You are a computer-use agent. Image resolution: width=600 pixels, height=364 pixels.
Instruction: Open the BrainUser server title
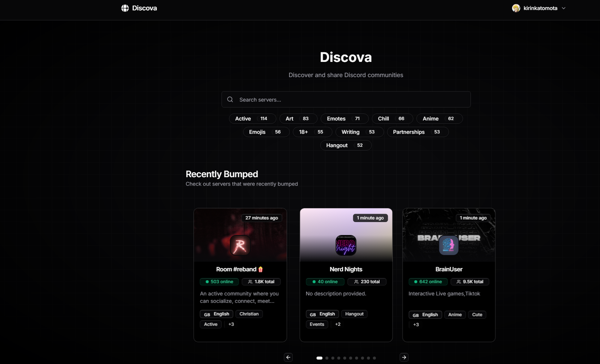[449, 269]
